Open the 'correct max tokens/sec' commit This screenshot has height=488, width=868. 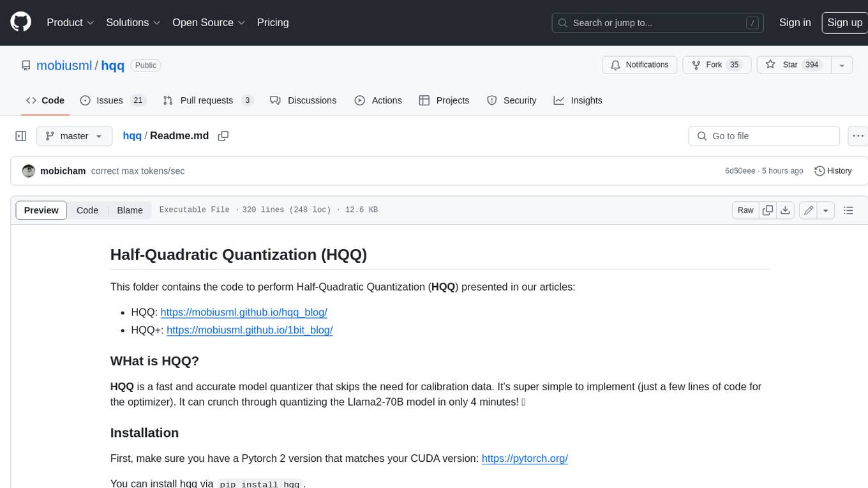pos(138,171)
